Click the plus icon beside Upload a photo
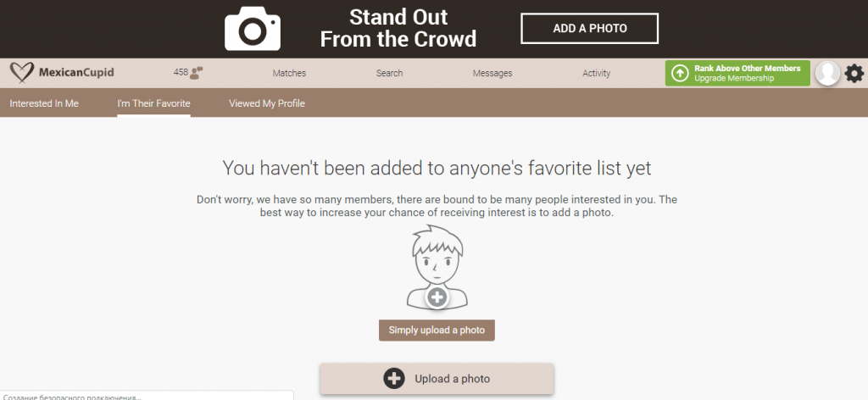Viewport: 868px width, 400px height. (393, 379)
